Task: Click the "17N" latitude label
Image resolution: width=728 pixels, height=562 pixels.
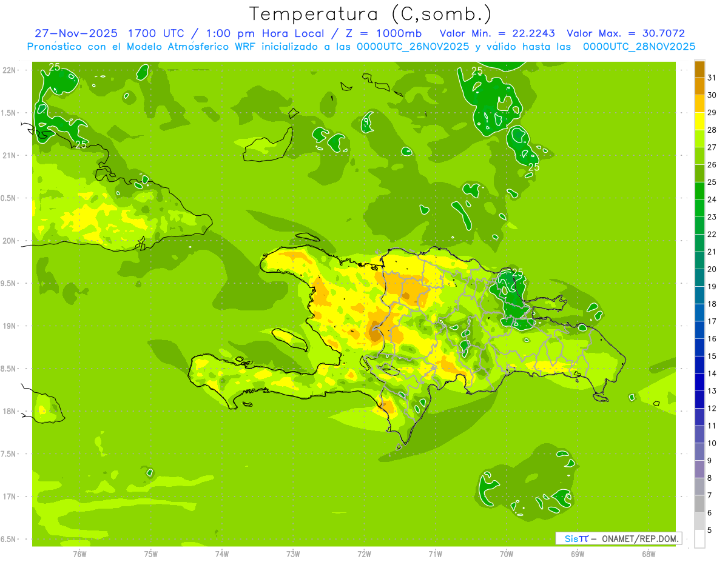Action: (x=8, y=497)
